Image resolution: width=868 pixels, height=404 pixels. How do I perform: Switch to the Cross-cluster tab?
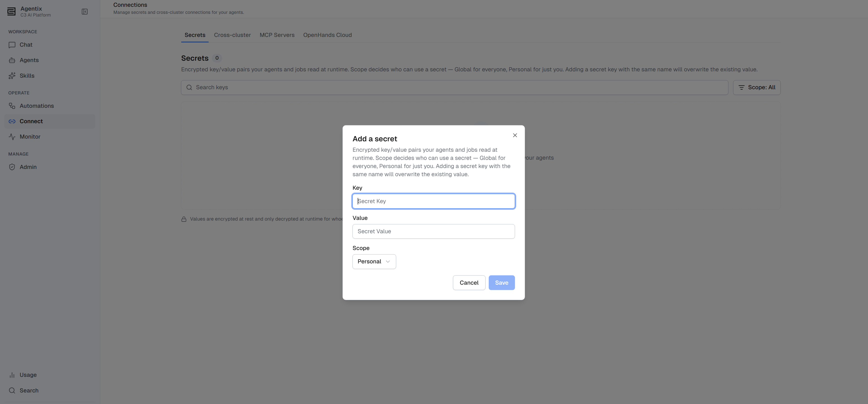tap(232, 35)
